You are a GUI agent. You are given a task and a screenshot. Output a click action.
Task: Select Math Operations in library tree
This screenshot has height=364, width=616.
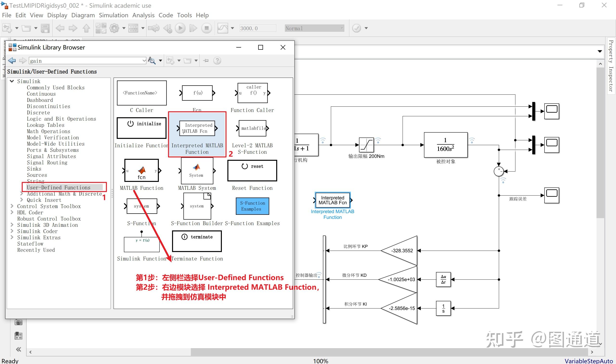coord(48,131)
